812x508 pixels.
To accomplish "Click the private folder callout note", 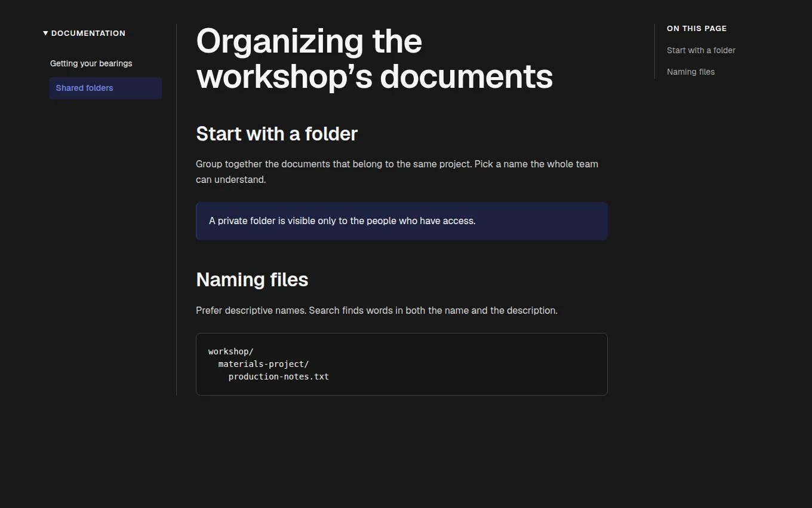I will tap(402, 221).
